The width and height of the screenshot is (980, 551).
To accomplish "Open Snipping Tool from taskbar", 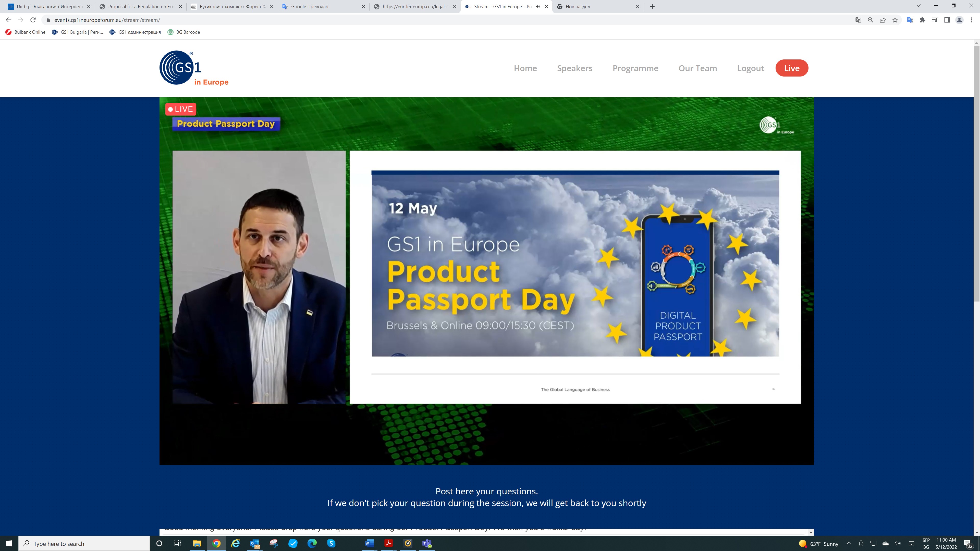I will [x=274, y=543].
